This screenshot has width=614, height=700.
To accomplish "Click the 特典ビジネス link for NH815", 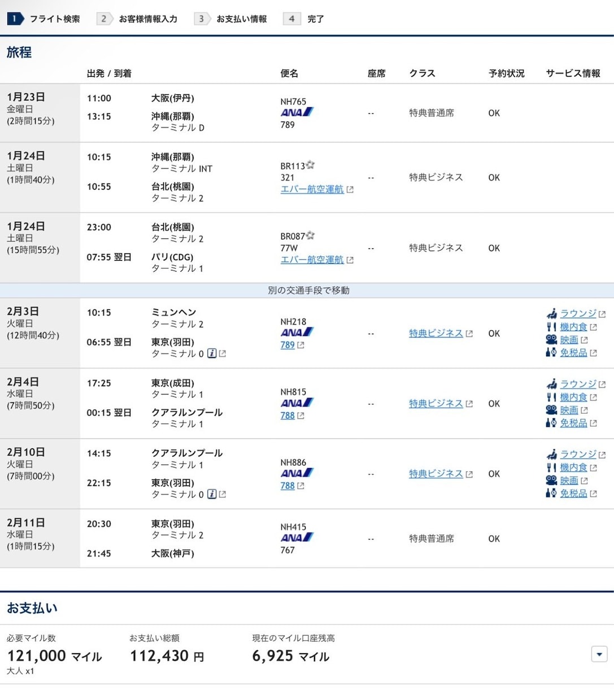I will coord(436,404).
